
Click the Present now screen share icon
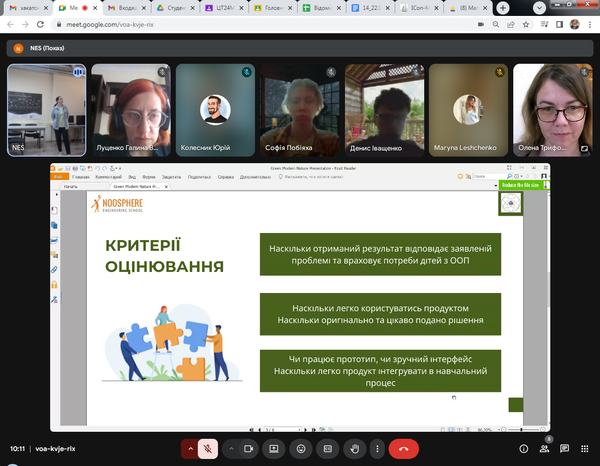pyautogui.click(x=273, y=449)
